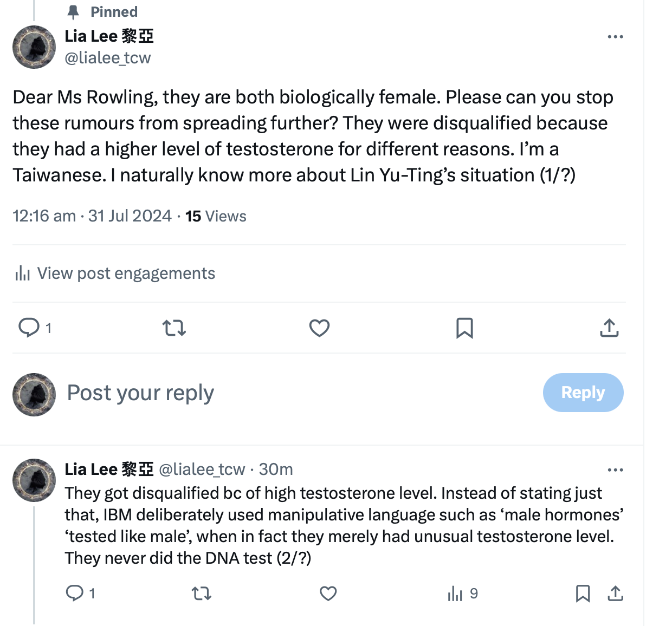Share the main post via upload icon
Image resolution: width=672 pixels, height=626 pixels.
coord(609,328)
